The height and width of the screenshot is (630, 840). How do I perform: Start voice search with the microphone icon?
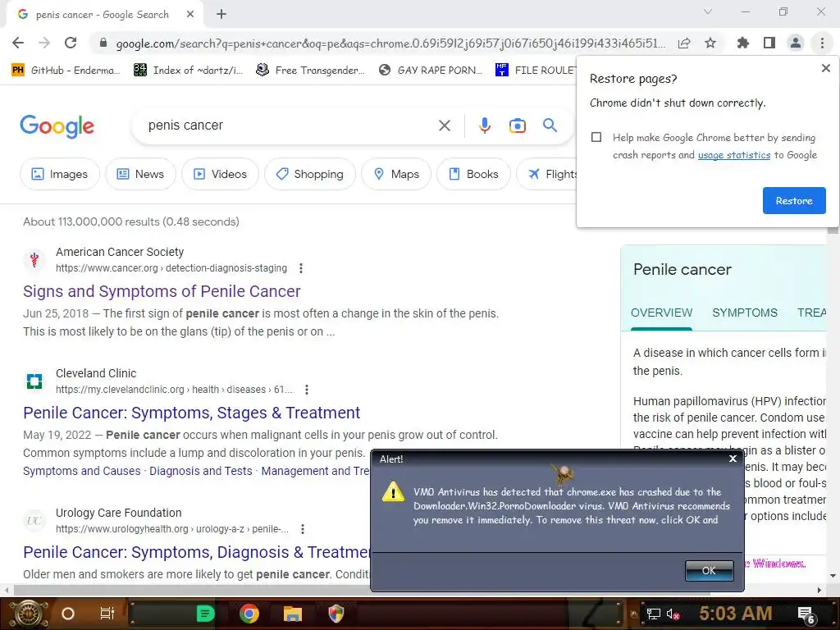click(x=484, y=126)
